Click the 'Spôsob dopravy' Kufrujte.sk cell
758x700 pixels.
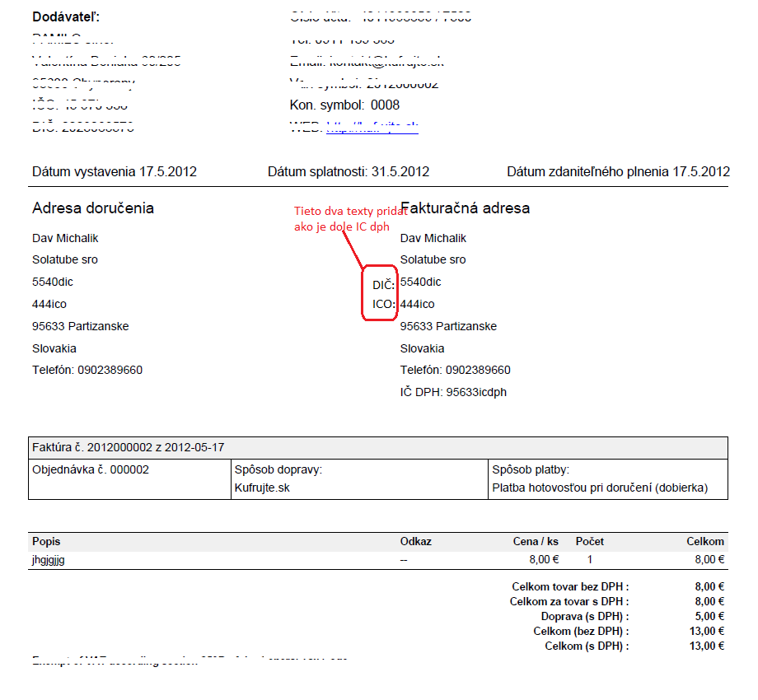[x=360, y=479]
